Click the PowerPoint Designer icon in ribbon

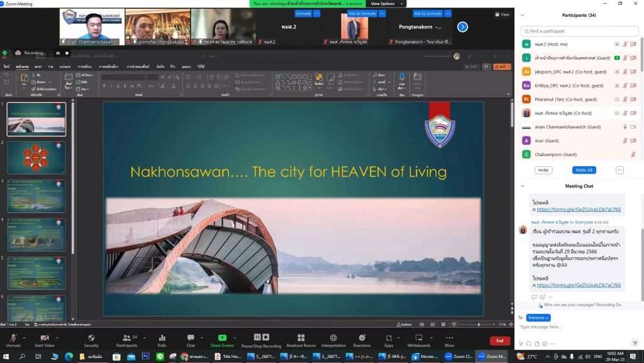coord(418,77)
